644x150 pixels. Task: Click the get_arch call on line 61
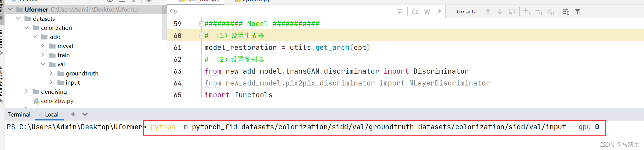332,47
